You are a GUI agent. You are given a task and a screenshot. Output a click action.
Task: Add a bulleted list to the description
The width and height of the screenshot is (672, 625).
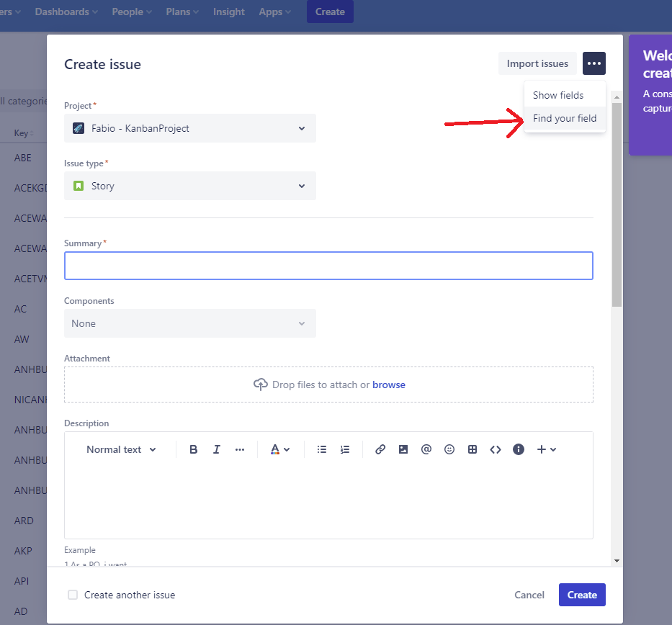point(321,449)
